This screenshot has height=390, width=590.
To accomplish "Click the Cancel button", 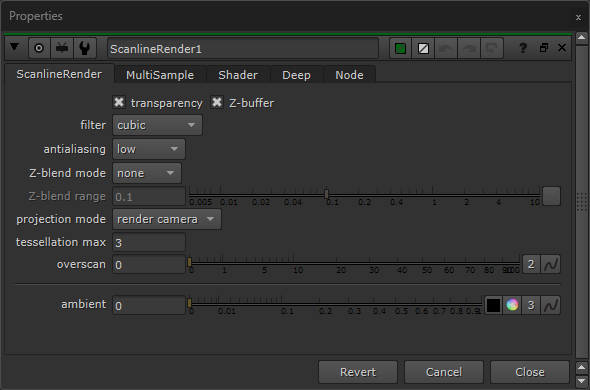I will 444,372.
